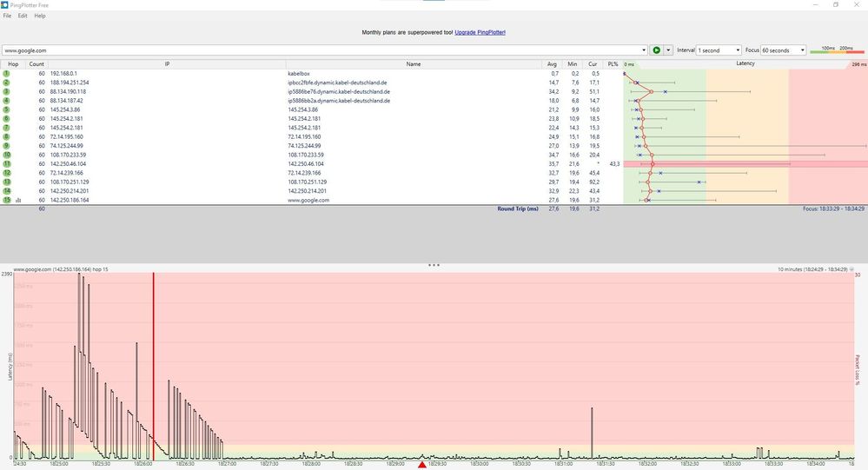This screenshot has width=868, height=470.
Task: Open the Focus combo box showing 60 seconds
Action: click(x=784, y=50)
